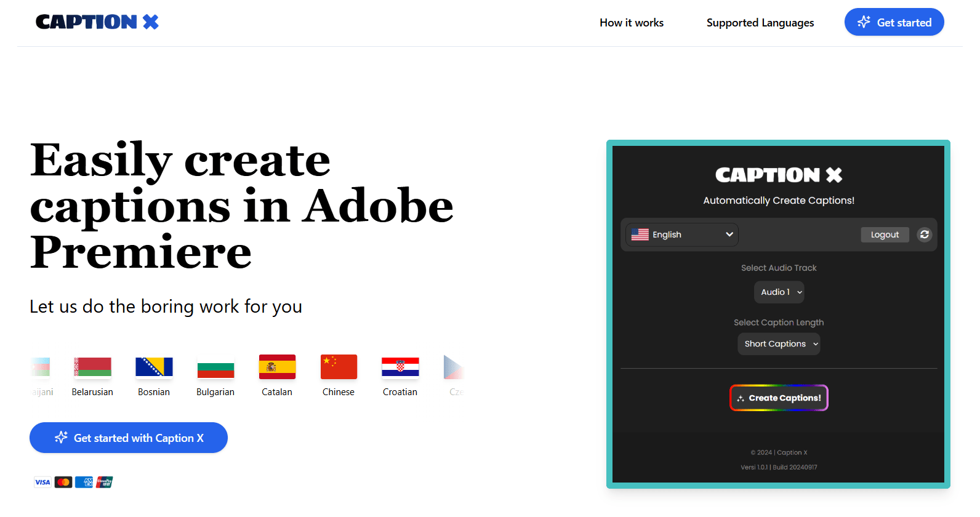Click the American Express card icon
980x517 pixels.
84,482
